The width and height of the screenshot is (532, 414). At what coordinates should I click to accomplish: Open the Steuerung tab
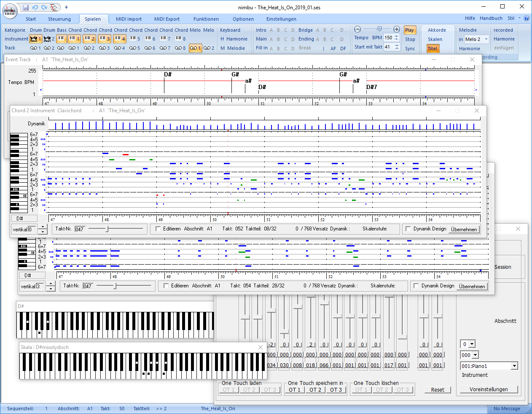coord(59,19)
